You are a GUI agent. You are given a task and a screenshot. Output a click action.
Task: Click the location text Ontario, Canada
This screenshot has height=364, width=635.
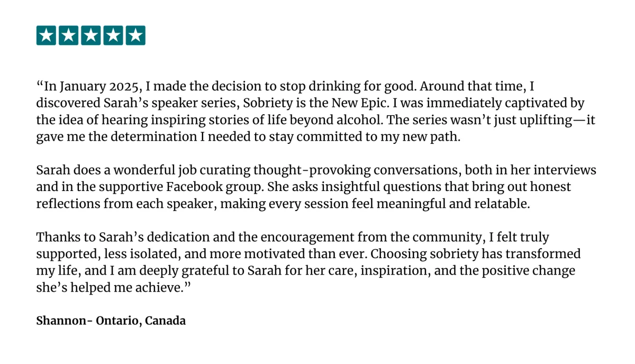pyautogui.click(x=141, y=321)
